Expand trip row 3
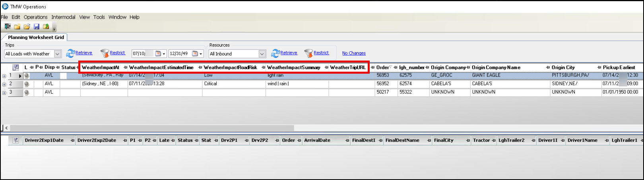 point(4,92)
